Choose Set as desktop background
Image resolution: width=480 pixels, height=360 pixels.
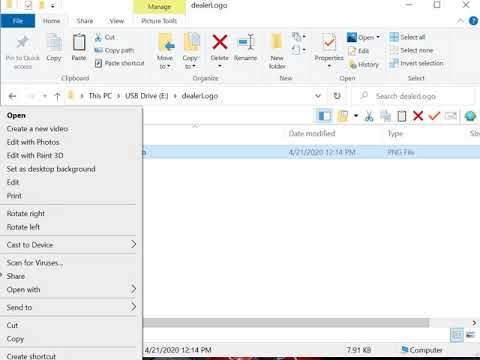click(x=51, y=169)
